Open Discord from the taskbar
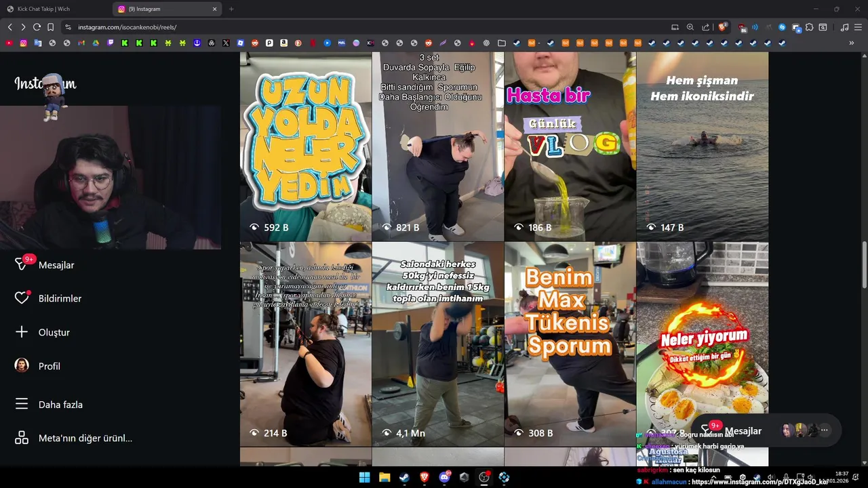Viewport: 868px width, 488px height. (444, 477)
